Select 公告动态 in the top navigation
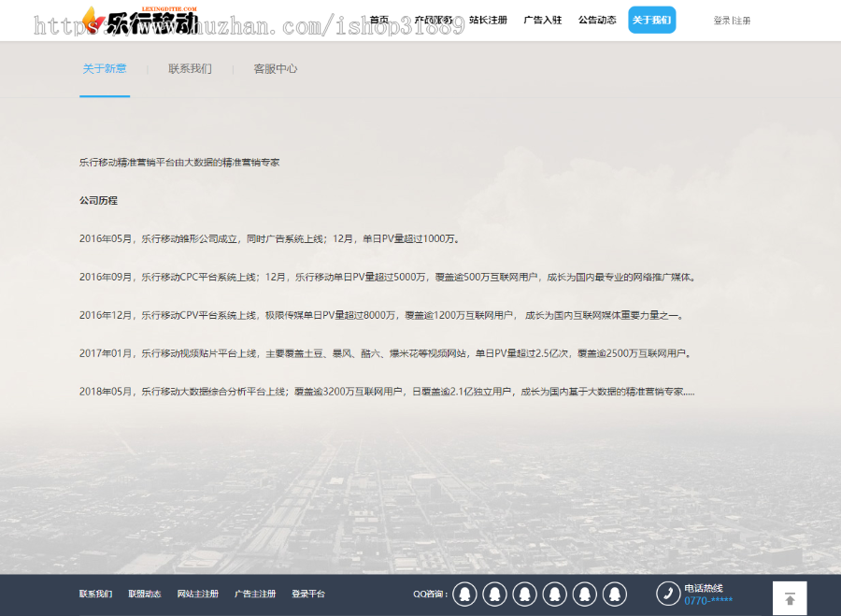 pos(597,20)
